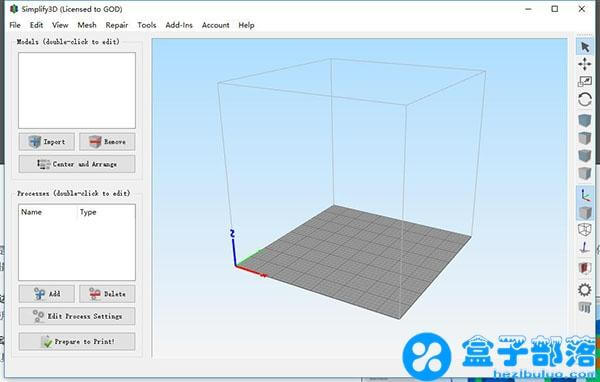Open the File menu
The height and width of the screenshot is (382, 600).
click(x=15, y=25)
